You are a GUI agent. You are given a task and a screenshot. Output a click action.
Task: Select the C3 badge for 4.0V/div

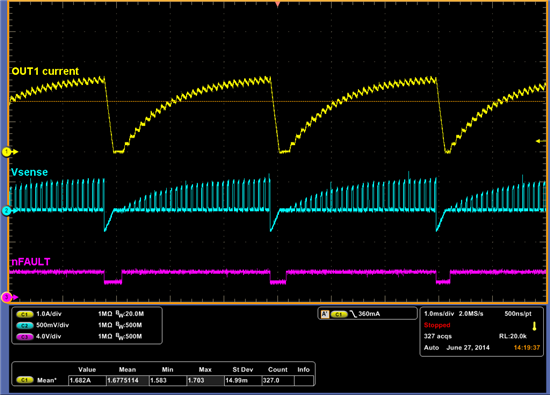tap(25, 337)
